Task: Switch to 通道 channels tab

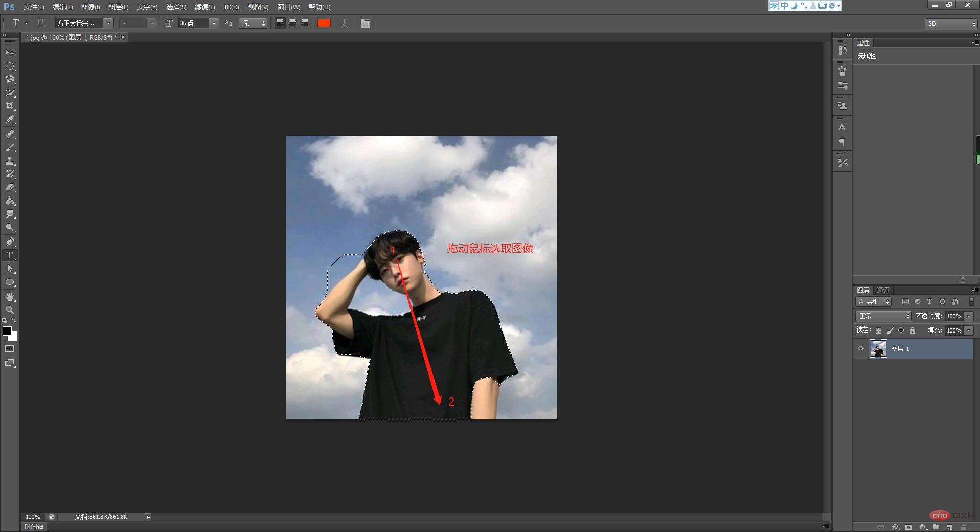Action: (883, 290)
